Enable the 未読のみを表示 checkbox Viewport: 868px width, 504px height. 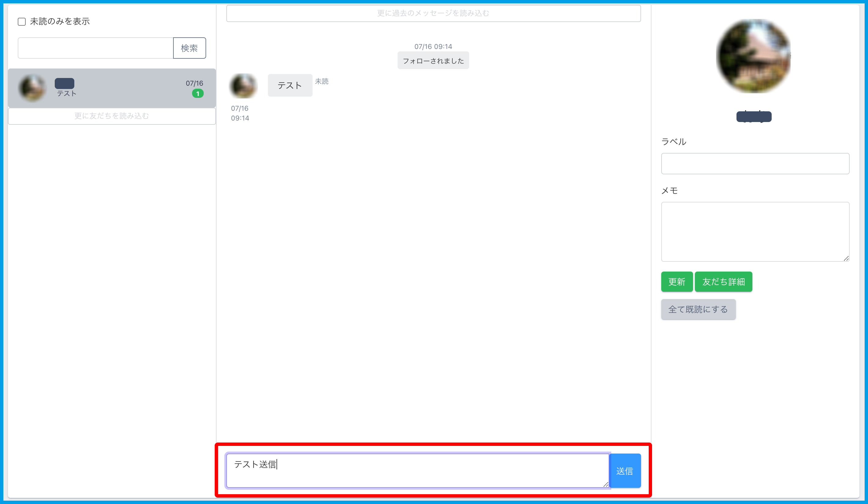pos(22,22)
